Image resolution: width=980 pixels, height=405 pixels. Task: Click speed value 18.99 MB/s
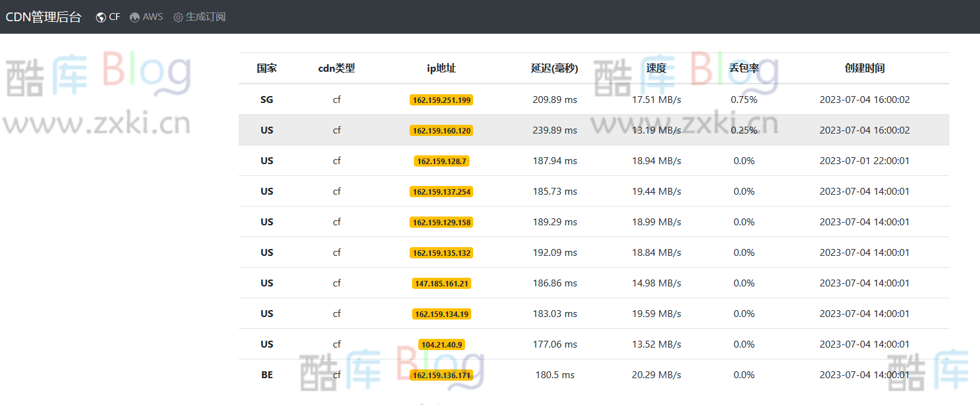point(656,222)
